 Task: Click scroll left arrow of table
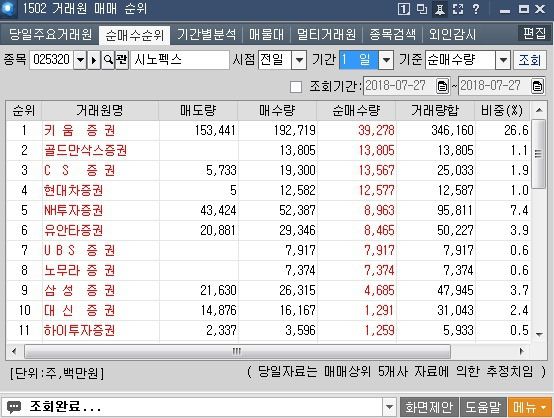click(x=14, y=351)
